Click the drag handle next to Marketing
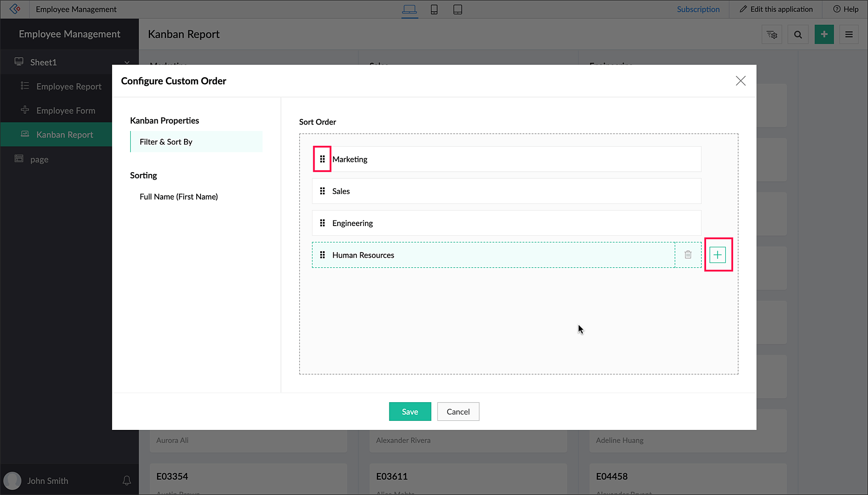The width and height of the screenshot is (868, 495). click(322, 159)
